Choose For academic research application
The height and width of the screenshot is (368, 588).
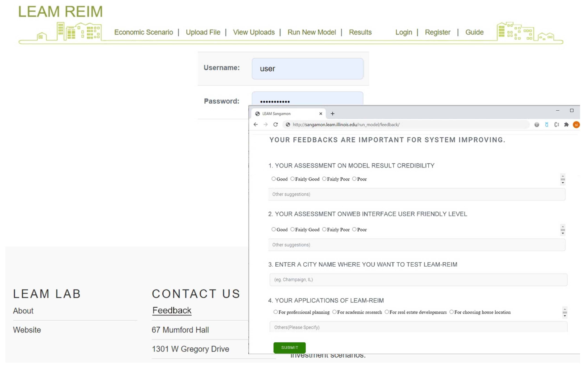pyautogui.click(x=334, y=312)
